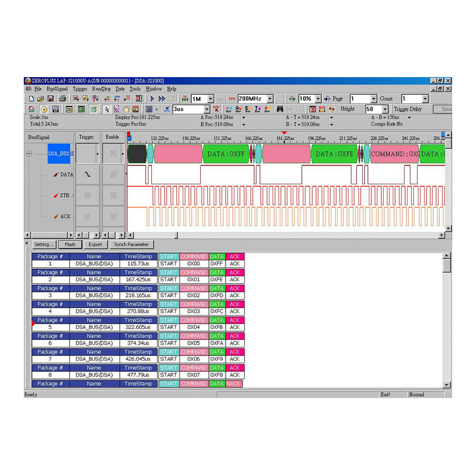
Task: Open search with the binoculars icon
Action: (280, 109)
